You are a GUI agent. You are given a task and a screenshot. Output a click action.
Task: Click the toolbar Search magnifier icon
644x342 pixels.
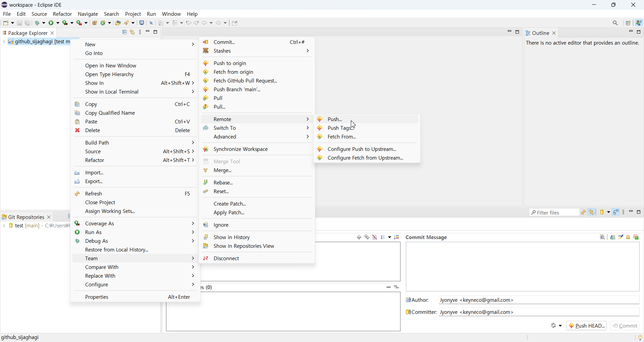[615, 23]
